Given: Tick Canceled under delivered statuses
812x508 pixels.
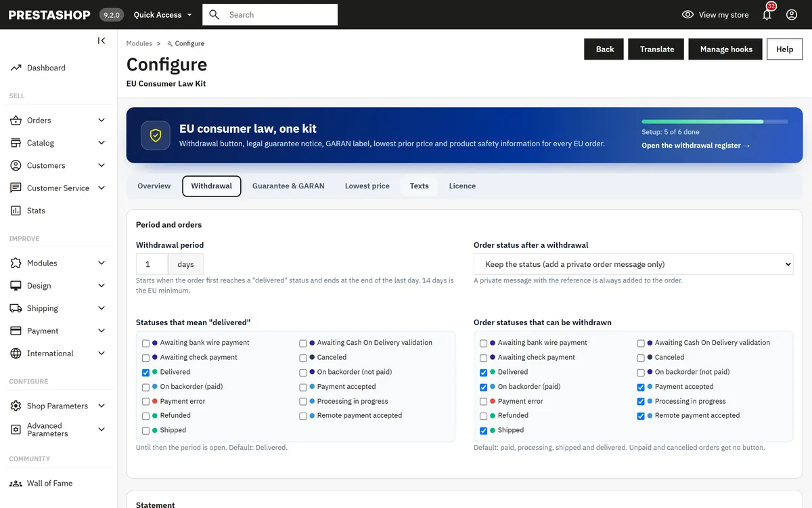Looking at the screenshot, I should (x=303, y=358).
